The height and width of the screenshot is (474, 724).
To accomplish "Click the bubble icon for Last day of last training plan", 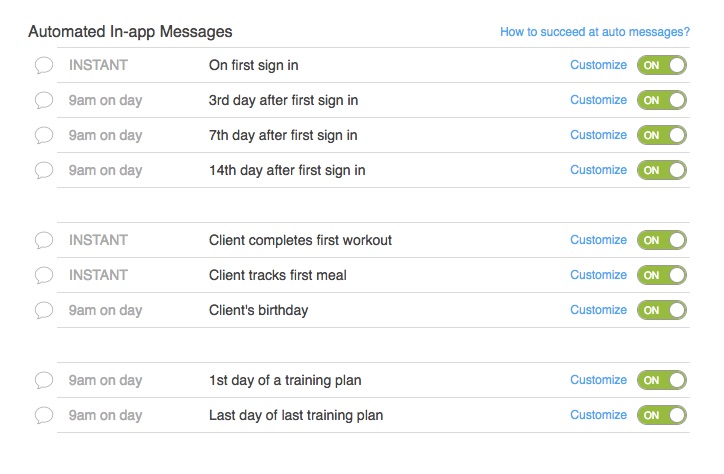I will [44, 415].
